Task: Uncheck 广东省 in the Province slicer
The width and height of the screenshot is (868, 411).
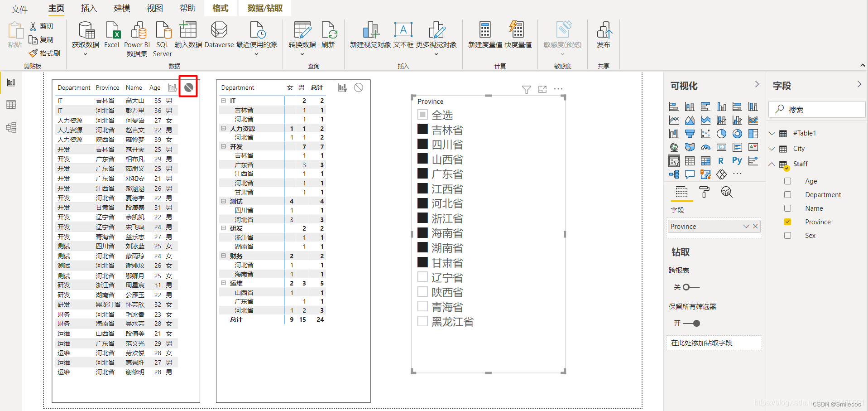Action: point(422,174)
